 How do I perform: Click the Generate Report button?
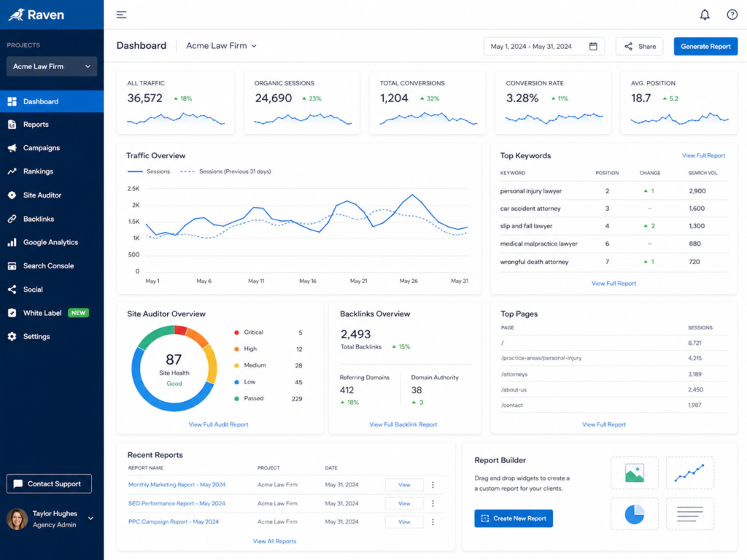pos(705,46)
